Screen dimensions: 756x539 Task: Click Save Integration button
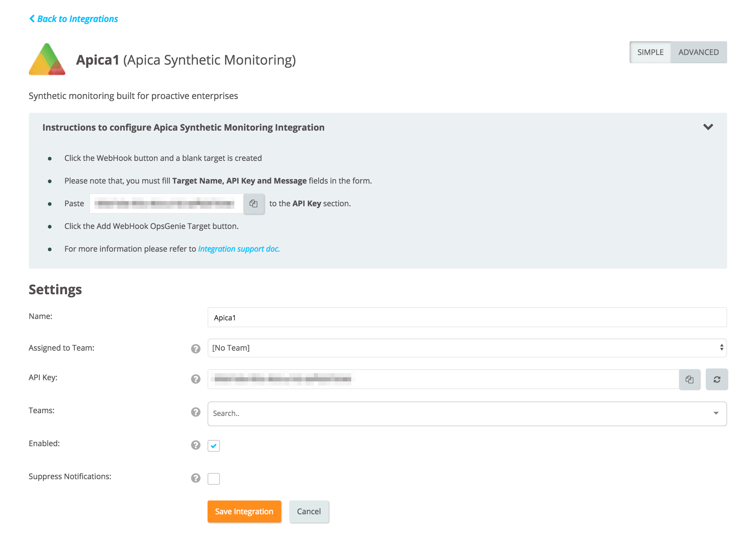(244, 511)
